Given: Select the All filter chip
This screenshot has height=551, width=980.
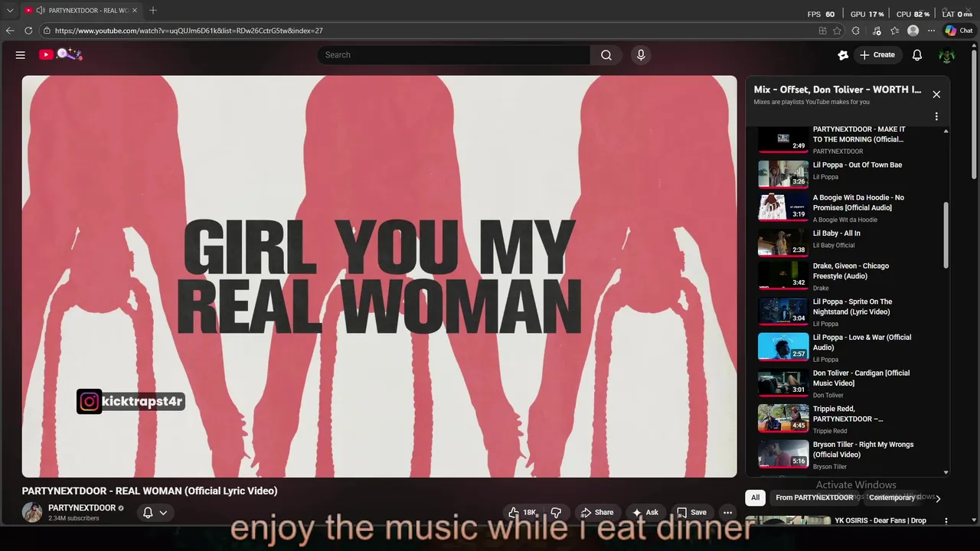Looking at the screenshot, I should [755, 497].
